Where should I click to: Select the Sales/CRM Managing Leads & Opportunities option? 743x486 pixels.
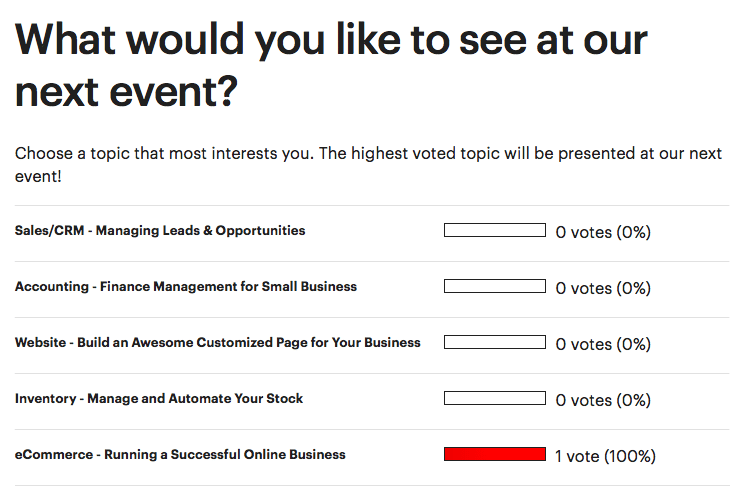tap(160, 231)
